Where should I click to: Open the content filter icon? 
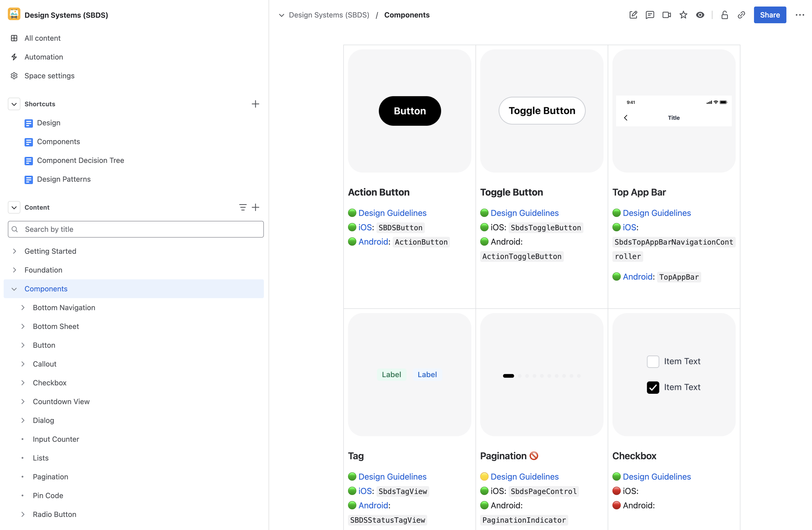pos(242,207)
